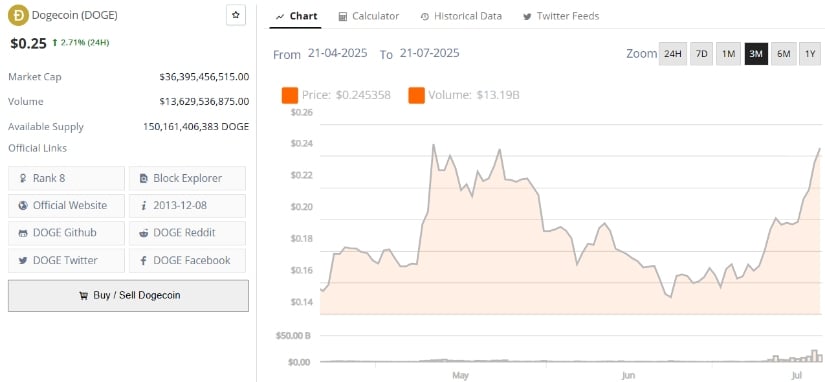
Task: Click the globe icon beside Official Website
Action: [x=23, y=206]
